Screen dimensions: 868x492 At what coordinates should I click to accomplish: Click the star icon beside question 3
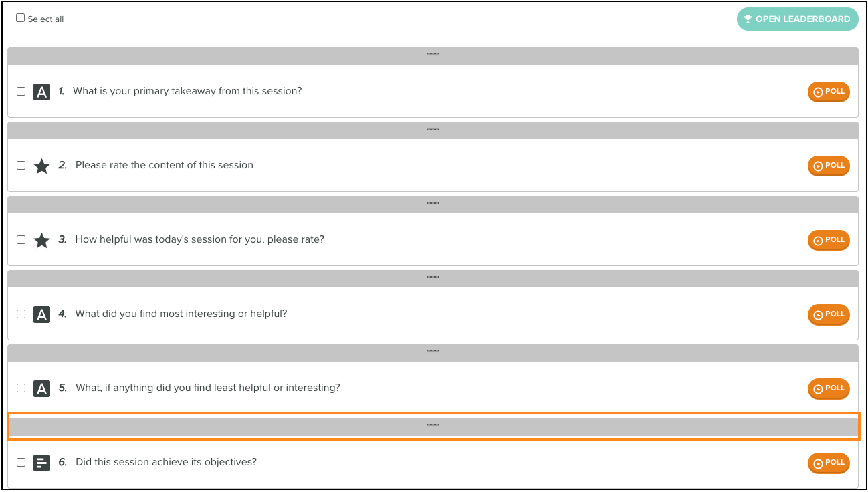point(41,240)
